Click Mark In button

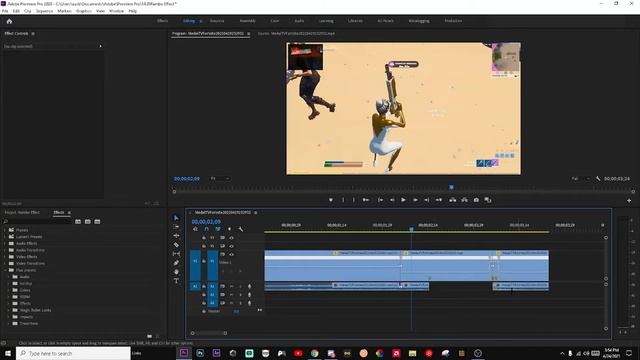tap(343, 200)
